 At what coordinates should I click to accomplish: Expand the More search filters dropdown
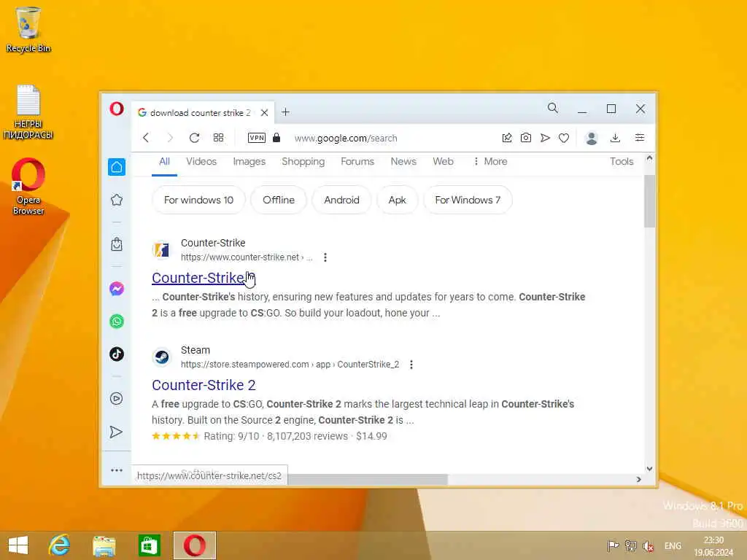coord(490,161)
